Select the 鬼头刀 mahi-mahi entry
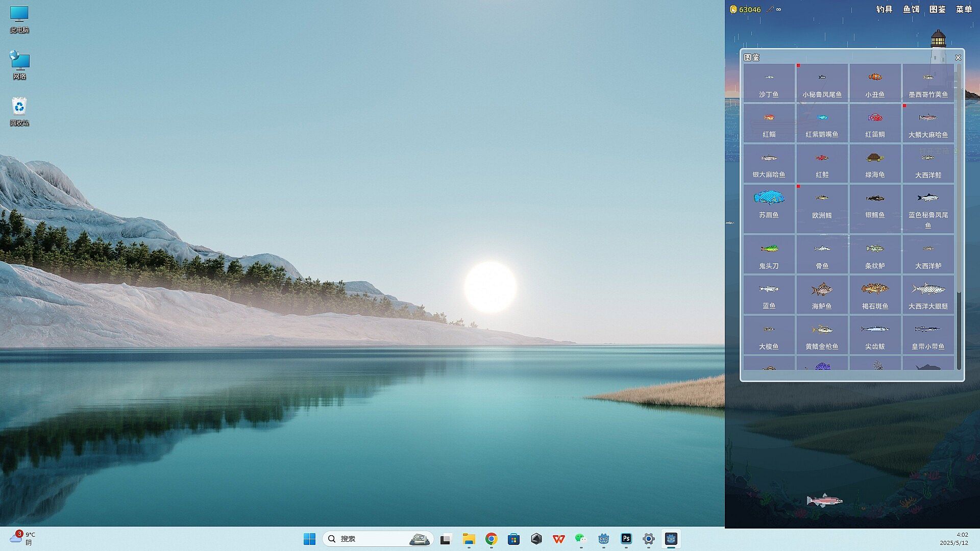 point(769,255)
